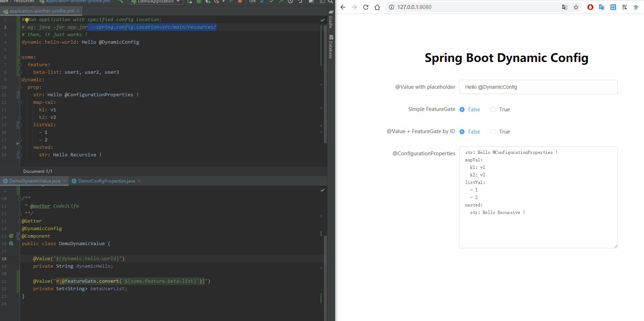The height and width of the screenshot is (321, 644).
Task: Select True for @Value + FeatureGate by ID
Action: click(493, 132)
